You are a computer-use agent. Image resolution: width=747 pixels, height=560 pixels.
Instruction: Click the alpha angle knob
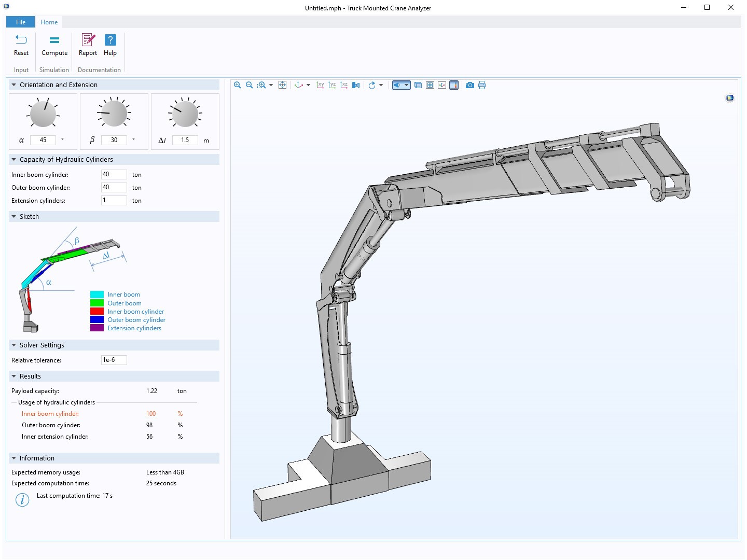[x=43, y=114]
